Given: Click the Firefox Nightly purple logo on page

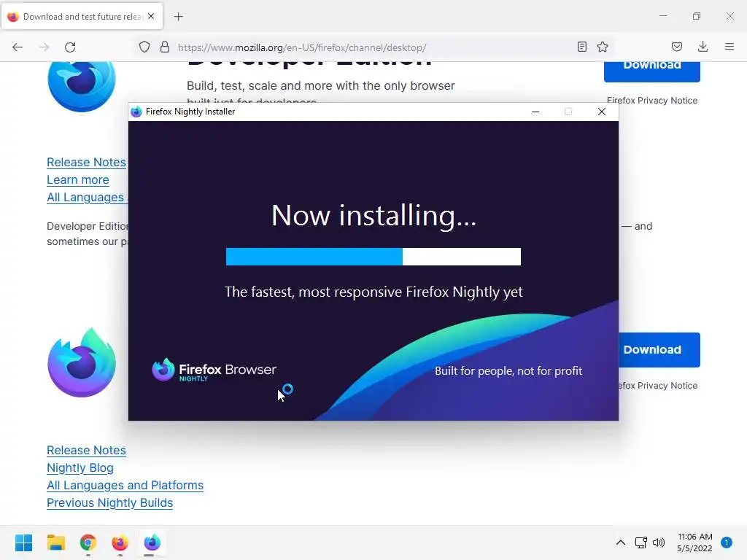Looking at the screenshot, I should pyautogui.click(x=82, y=363).
